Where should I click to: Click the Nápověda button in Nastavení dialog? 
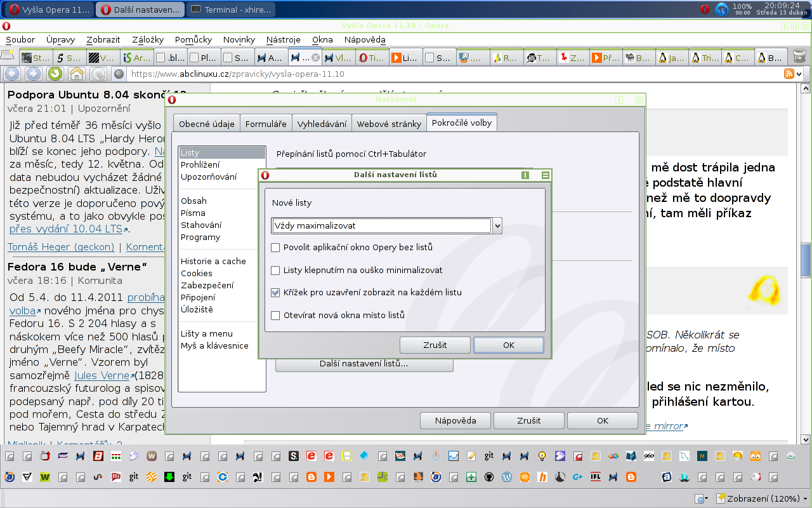[455, 420]
